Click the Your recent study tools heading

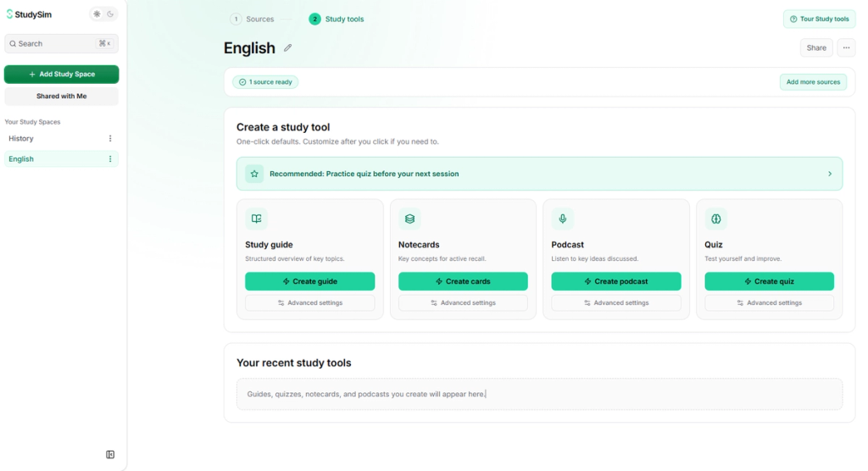(294, 363)
